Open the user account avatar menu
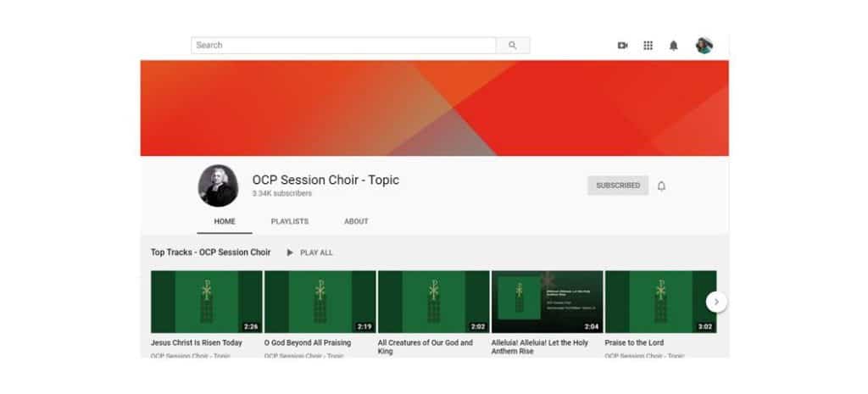868x394 pixels. (x=704, y=46)
